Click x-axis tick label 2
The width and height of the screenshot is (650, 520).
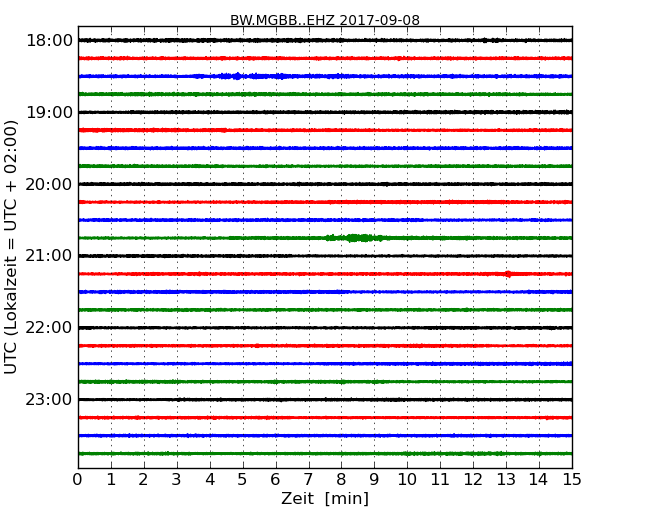tap(143, 479)
